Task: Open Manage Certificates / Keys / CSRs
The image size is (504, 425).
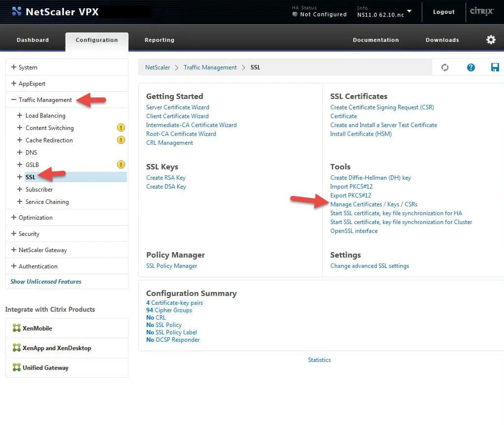Action: coord(374,204)
